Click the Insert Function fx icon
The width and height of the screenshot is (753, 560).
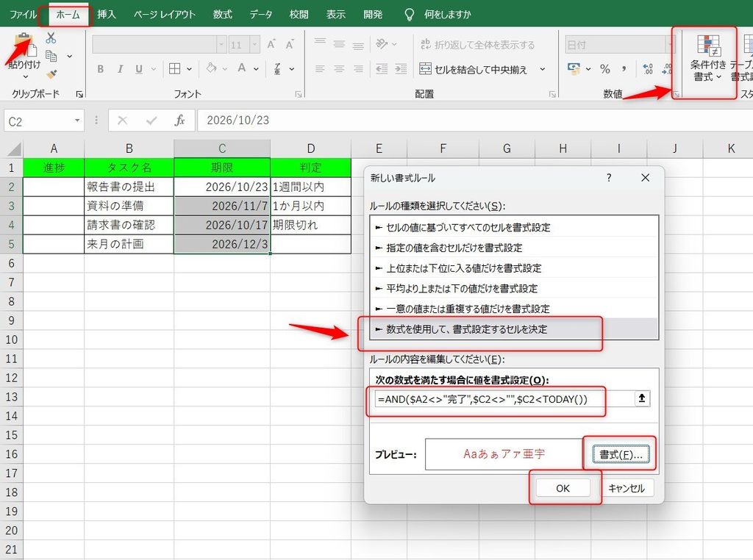point(179,121)
